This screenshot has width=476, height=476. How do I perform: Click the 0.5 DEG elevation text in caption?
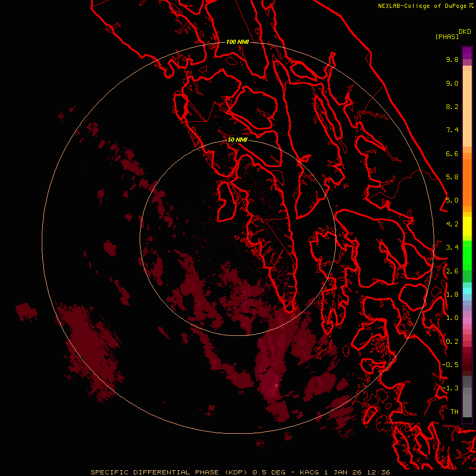point(269,472)
